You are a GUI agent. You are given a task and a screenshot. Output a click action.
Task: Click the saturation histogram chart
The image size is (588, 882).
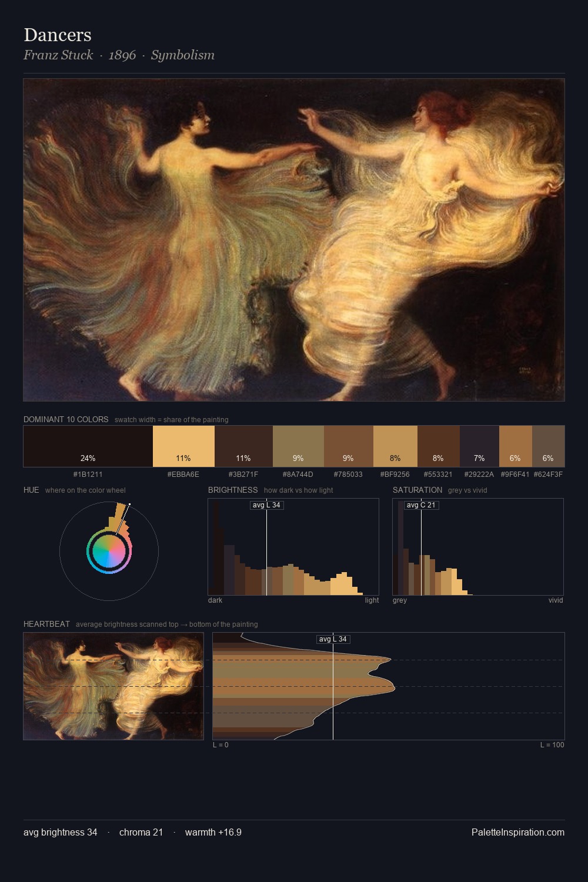(x=478, y=547)
